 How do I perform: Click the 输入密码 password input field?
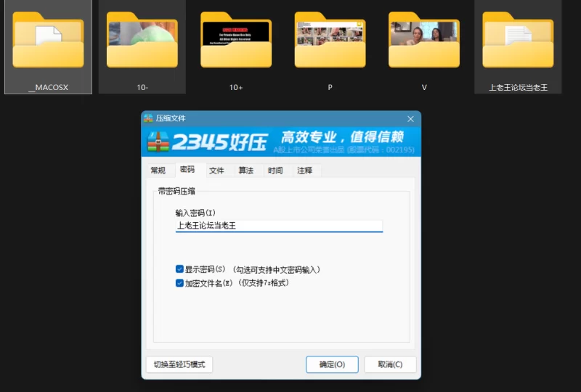point(279,226)
